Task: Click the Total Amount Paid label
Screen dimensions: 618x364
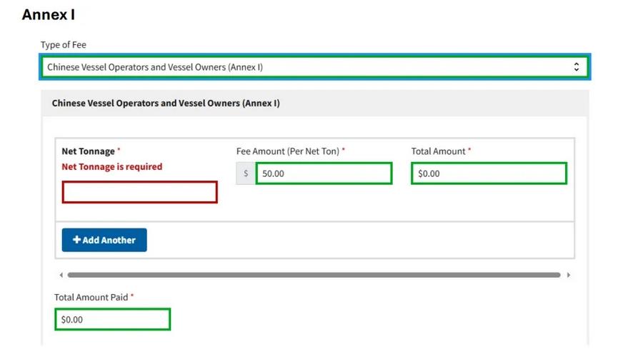Action: click(x=91, y=298)
